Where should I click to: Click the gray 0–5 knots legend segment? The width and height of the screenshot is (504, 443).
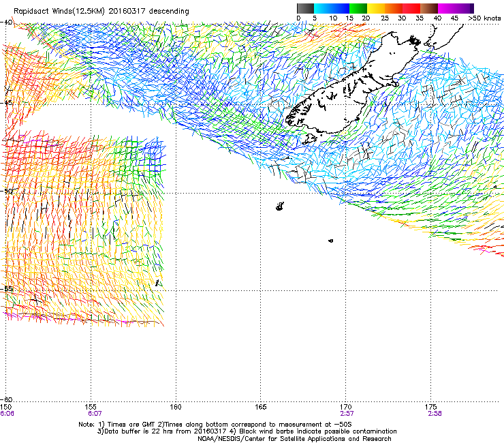305,8
